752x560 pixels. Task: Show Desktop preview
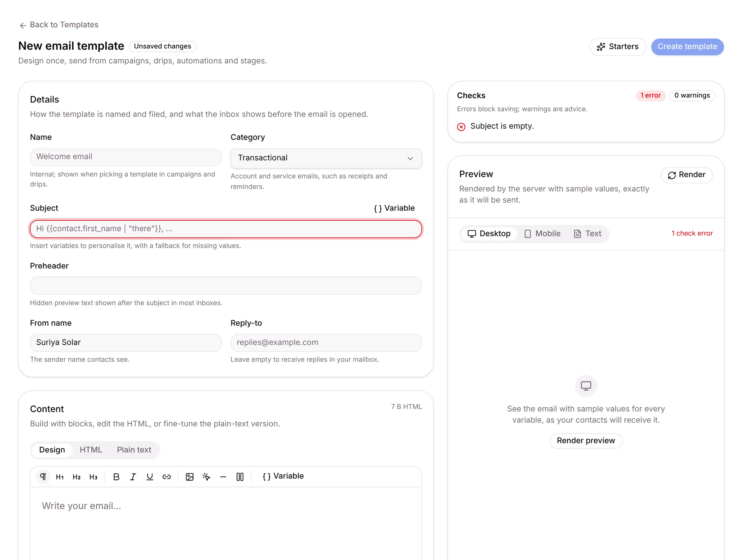click(x=489, y=234)
